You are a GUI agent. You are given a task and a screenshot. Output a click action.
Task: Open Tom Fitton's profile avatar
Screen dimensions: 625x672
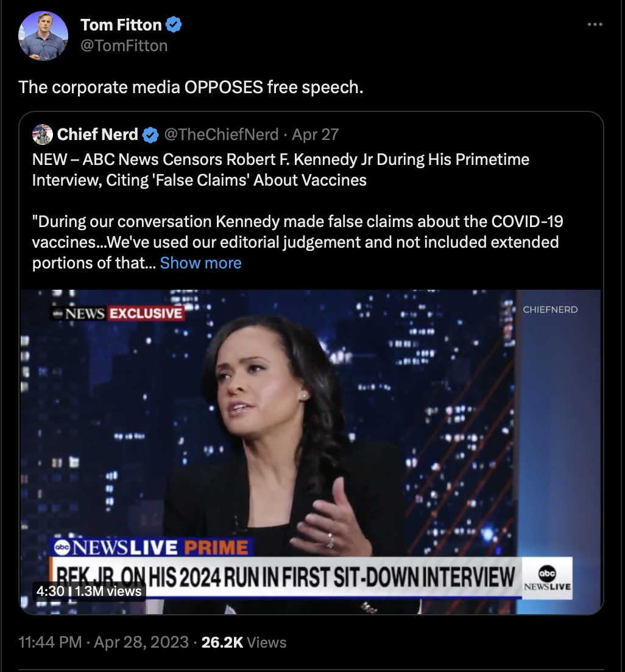pos(43,35)
